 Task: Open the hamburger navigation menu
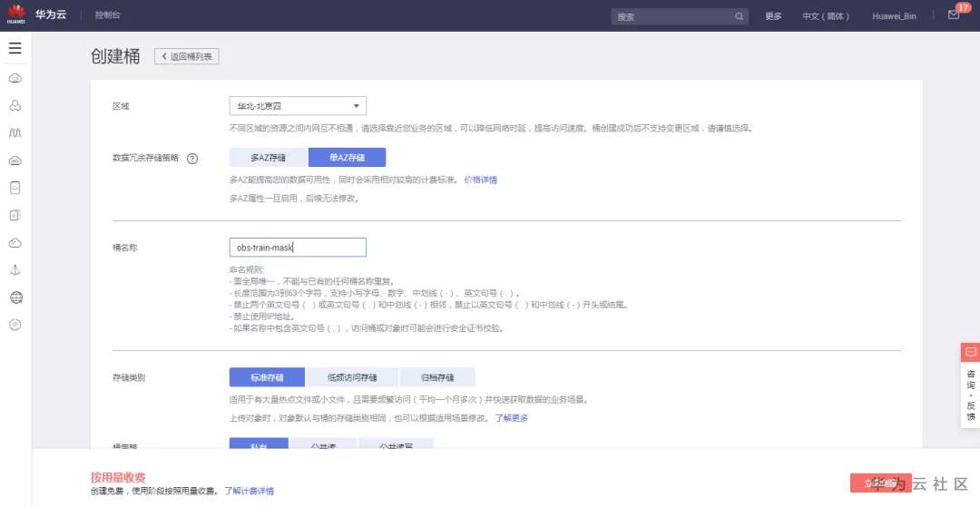(x=15, y=48)
